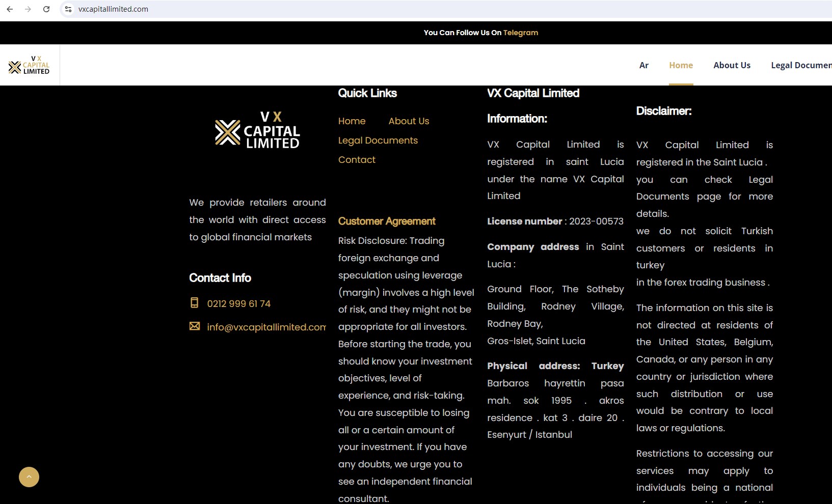The image size is (832, 504).
Task: Click the Quick Links heading
Action: 367,93
